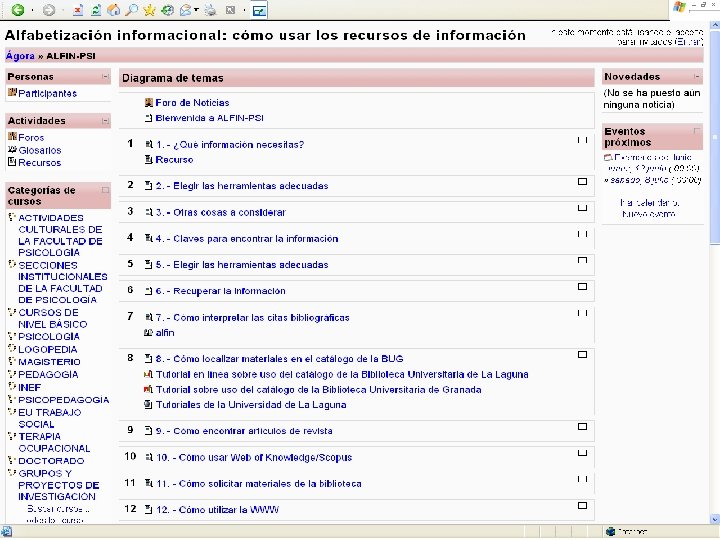Show only topic 3 via its box icon

click(582, 208)
